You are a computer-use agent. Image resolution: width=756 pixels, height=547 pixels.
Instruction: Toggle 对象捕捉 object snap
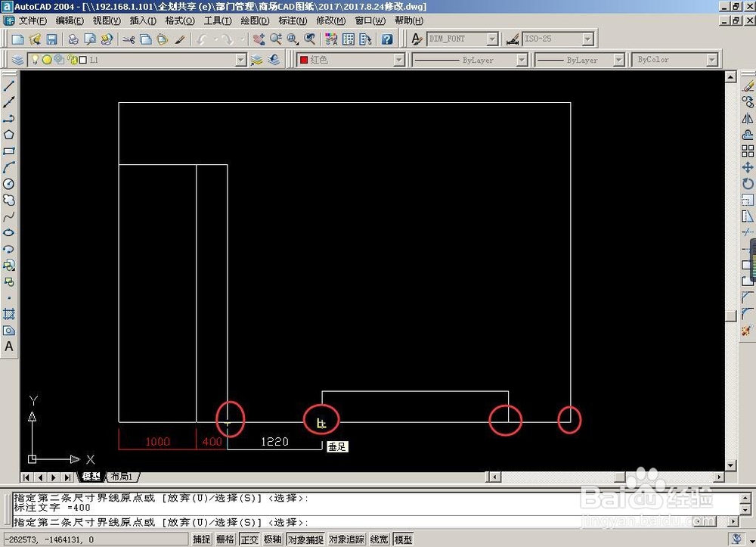[305, 539]
